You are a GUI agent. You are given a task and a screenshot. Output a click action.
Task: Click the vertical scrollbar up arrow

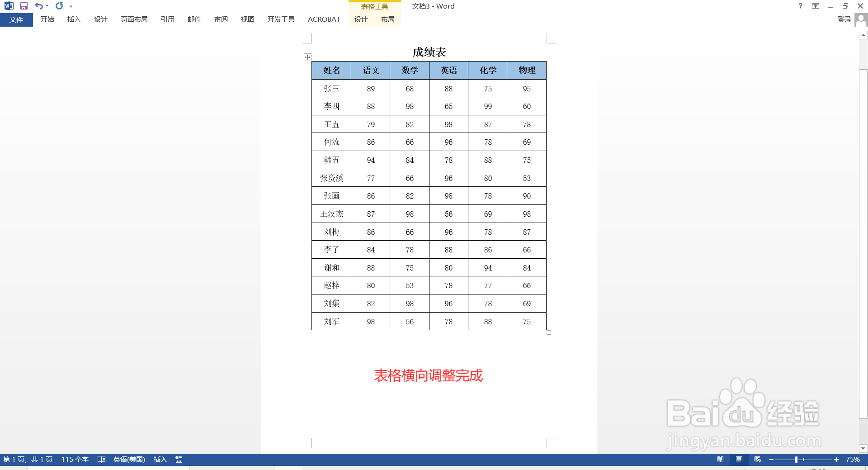(x=863, y=35)
